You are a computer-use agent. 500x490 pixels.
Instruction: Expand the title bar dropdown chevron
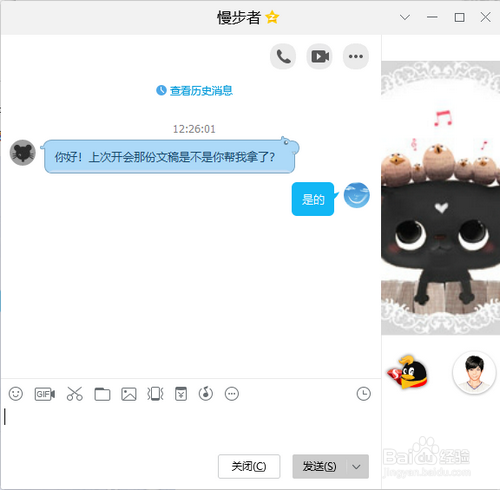405,17
